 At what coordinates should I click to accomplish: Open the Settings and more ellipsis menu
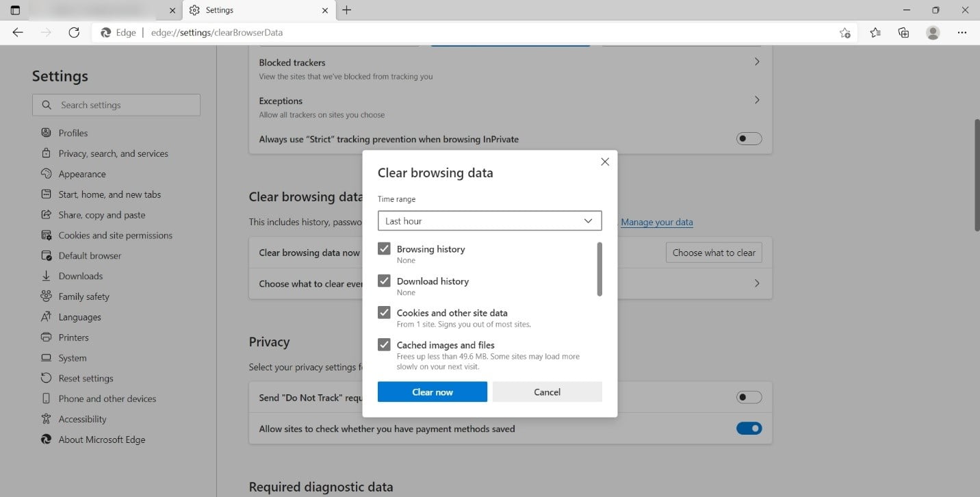962,32
